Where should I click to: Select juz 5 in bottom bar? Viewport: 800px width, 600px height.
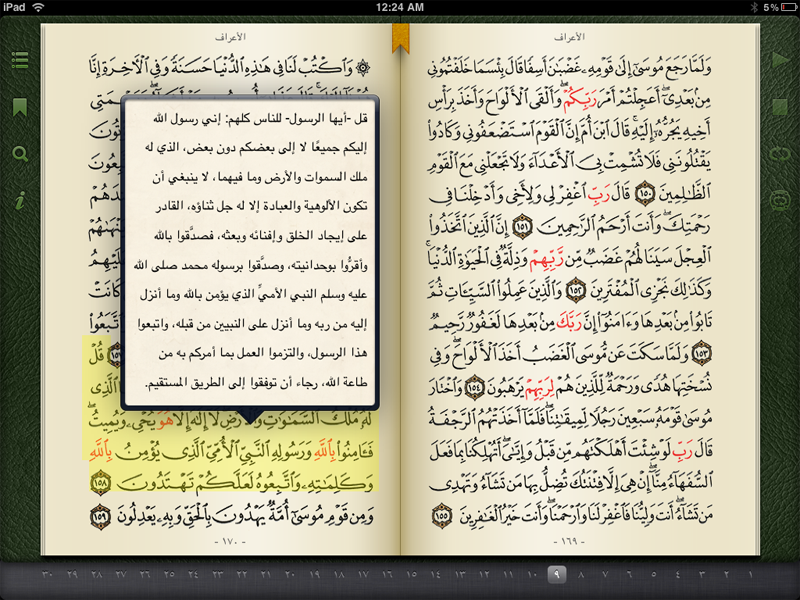coord(654,574)
